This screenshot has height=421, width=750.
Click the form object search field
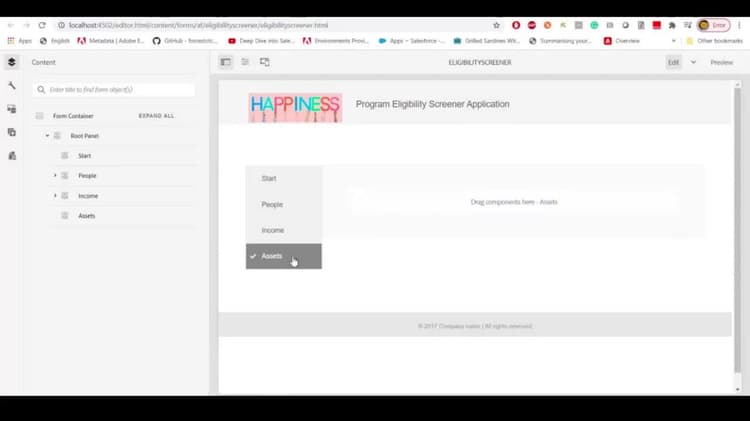pyautogui.click(x=114, y=89)
